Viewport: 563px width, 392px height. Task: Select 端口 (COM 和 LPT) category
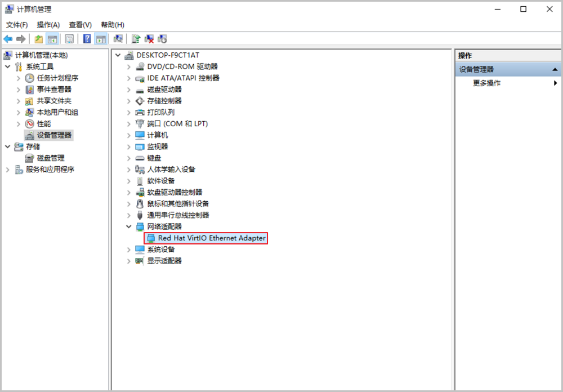(177, 124)
